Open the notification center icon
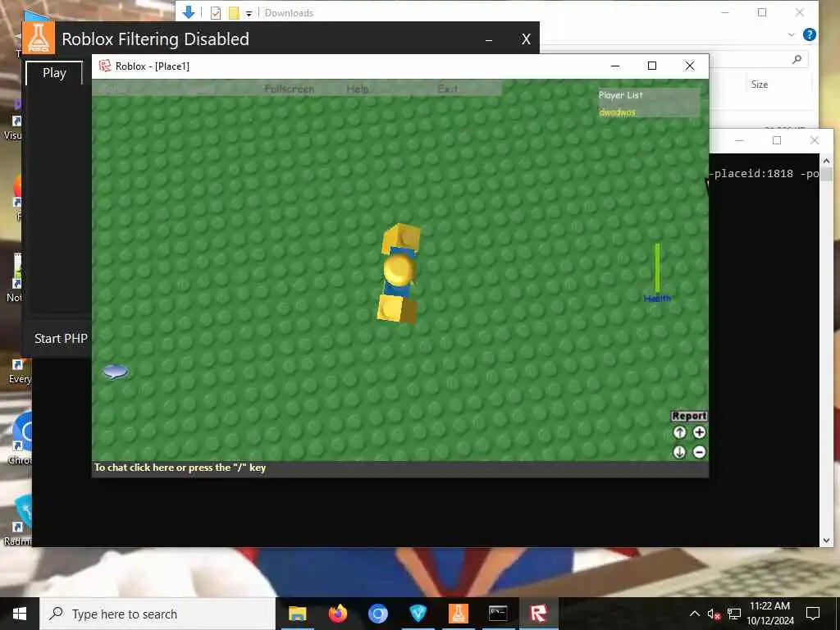Screen dimensions: 840x630 (813, 614)
